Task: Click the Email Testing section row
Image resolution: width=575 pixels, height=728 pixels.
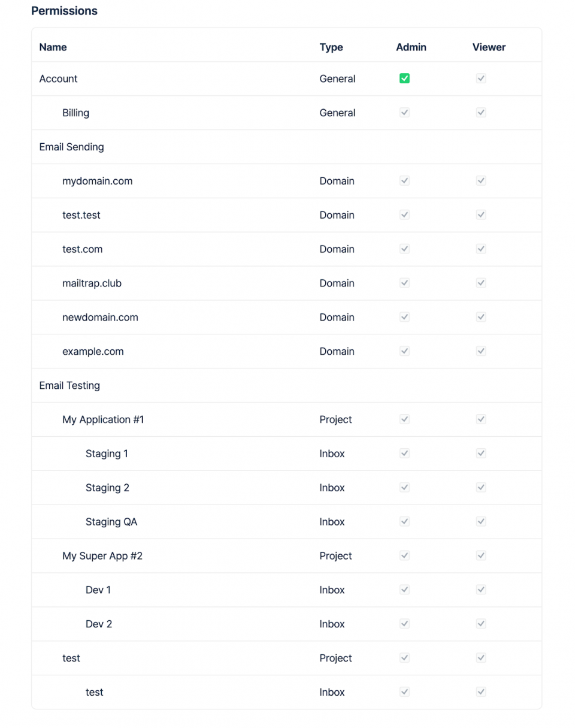Action: 69,385
